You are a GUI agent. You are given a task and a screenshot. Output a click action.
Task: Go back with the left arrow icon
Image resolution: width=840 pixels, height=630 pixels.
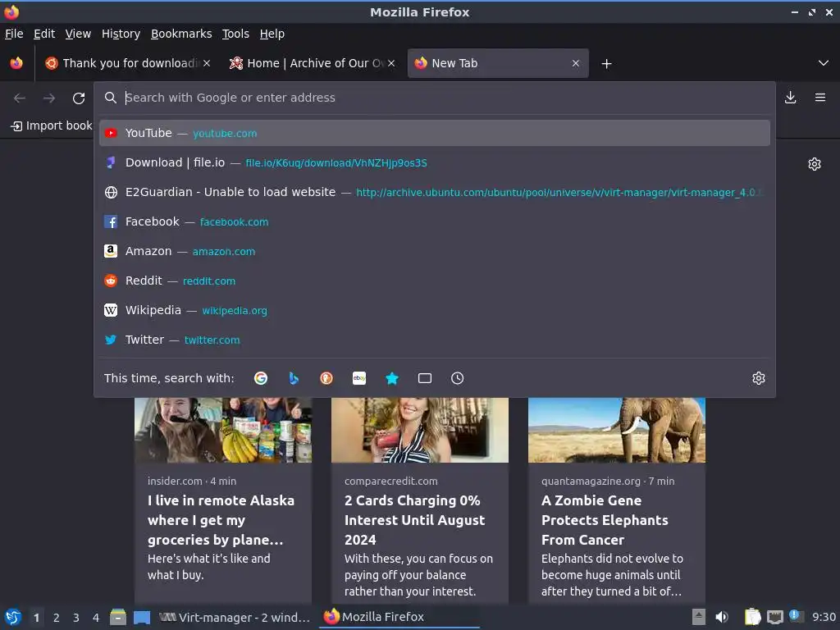pyautogui.click(x=20, y=98)
